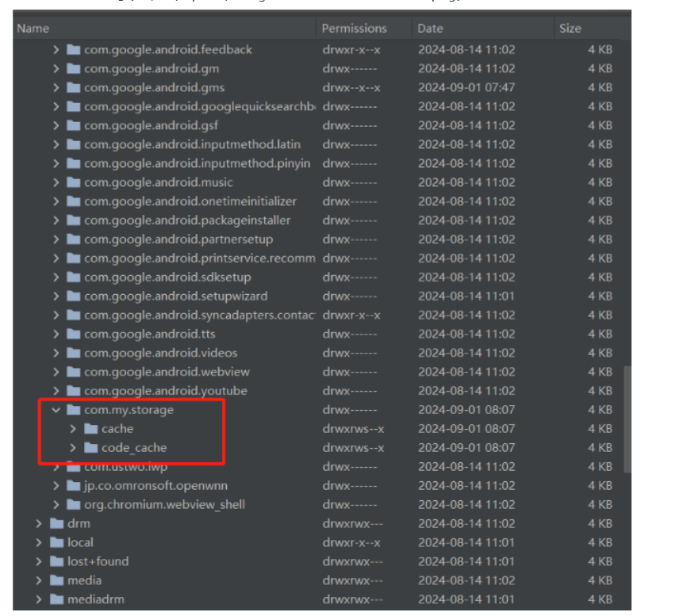
Task: Select the media directory name
Action: click(x=85, y=580)
